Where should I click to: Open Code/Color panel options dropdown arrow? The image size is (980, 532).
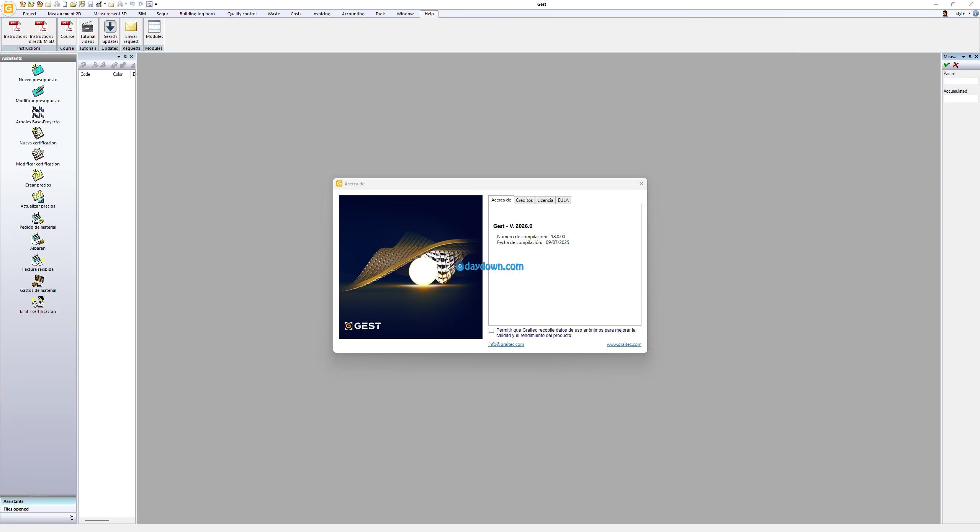coord(119,57)
